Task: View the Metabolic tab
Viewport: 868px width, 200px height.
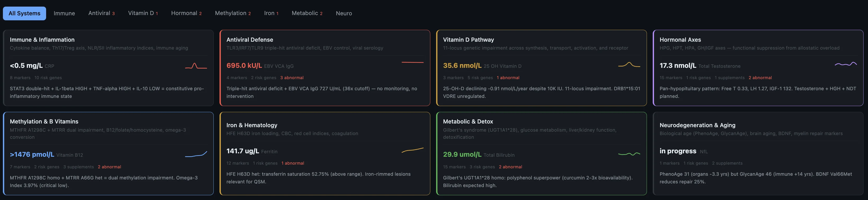Action: pyautogui.click(x=307, y=13)
